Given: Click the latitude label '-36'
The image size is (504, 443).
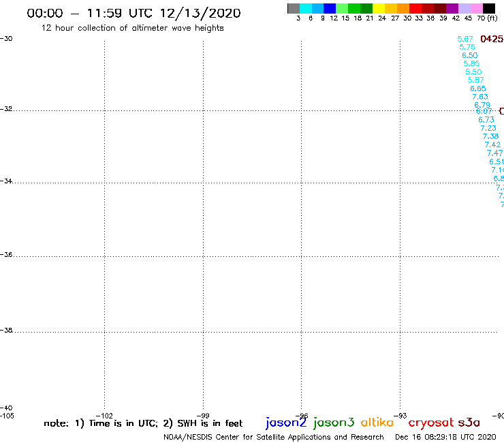Looking at the screenshot, I should click(6, 255).
